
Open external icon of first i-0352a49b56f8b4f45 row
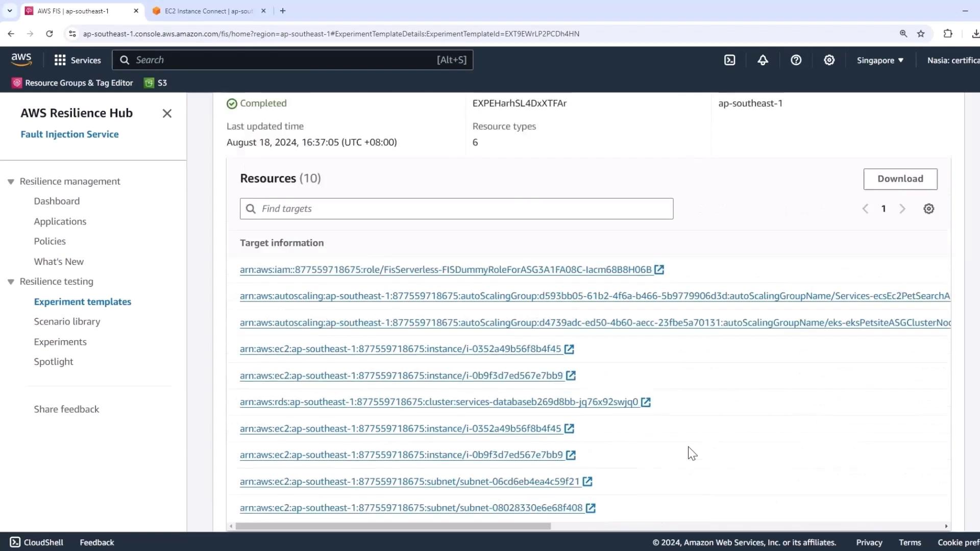pos(569,349)
